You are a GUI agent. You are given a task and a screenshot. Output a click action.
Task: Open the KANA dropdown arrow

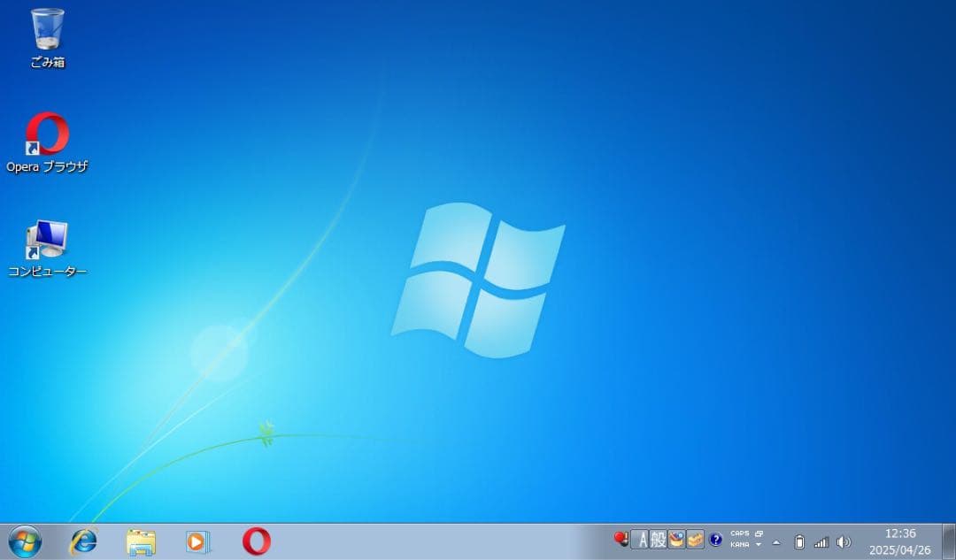[x=758, y=543]
